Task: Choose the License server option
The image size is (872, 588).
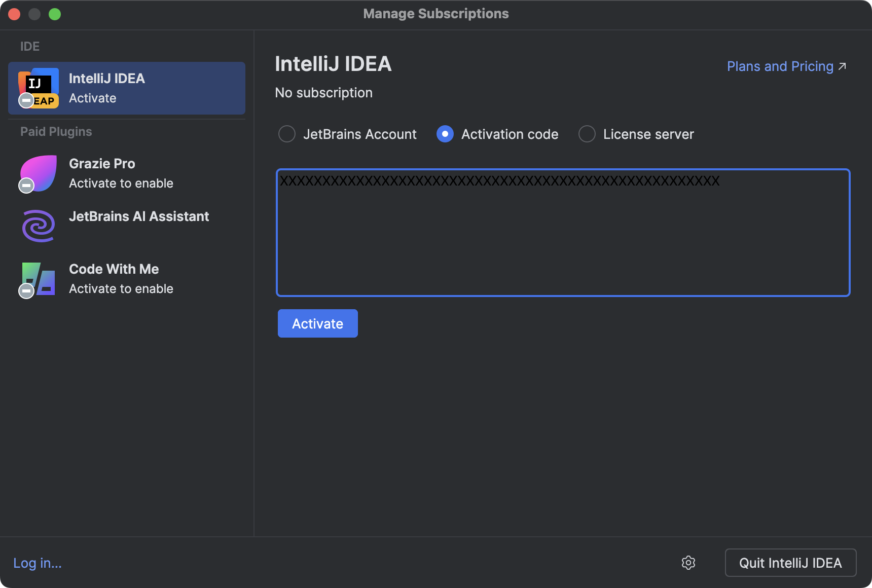Action: click(587, 134)
